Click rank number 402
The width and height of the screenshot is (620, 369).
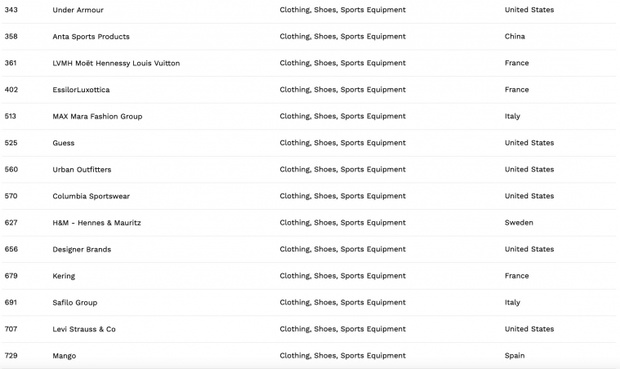pyautogui.click(x=11, y=89)
